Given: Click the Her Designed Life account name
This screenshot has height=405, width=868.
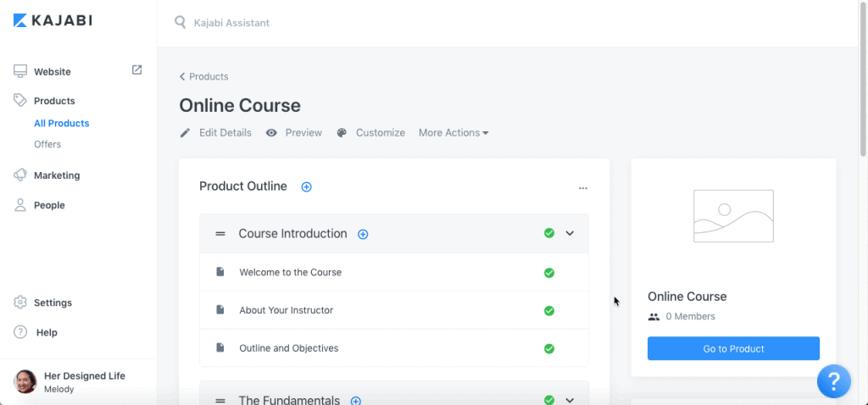Looking at the screenshot, I should click(x=85, y=375).
